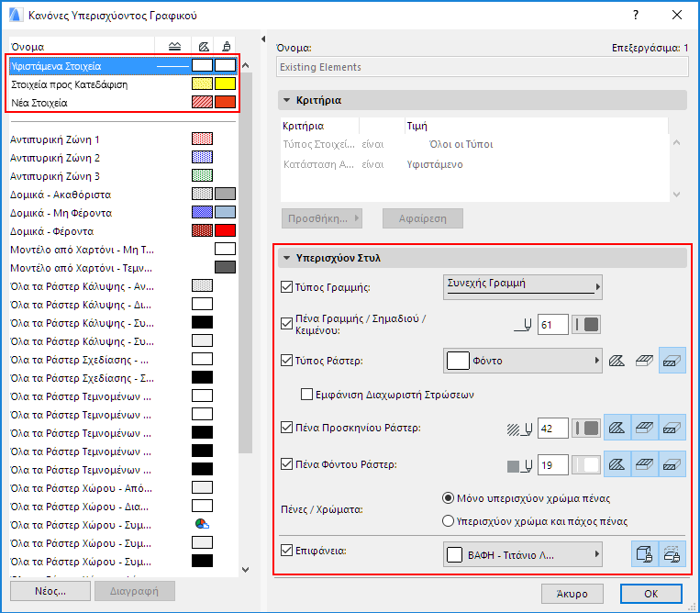Uncheck Πένα Γραμμής / Σημαδιού / Κειμένου checkbox
Screen dimensions: 700x613
pyautogui.click(x=286, y=324)
